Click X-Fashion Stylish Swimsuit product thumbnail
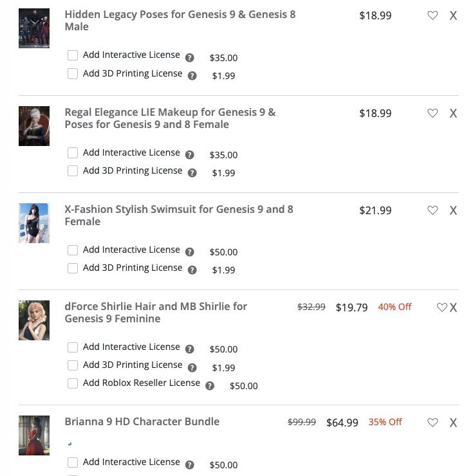The height and width of the screenshot is (476, 475). pyautogui.click(x=34, y=223)
